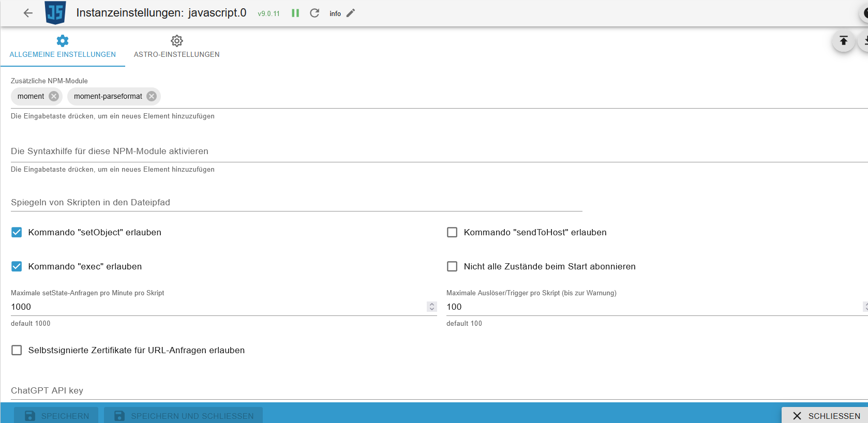Click the default 100 hint text
Viewport: 868px width, 423px height.
click(x=464, y=323)
